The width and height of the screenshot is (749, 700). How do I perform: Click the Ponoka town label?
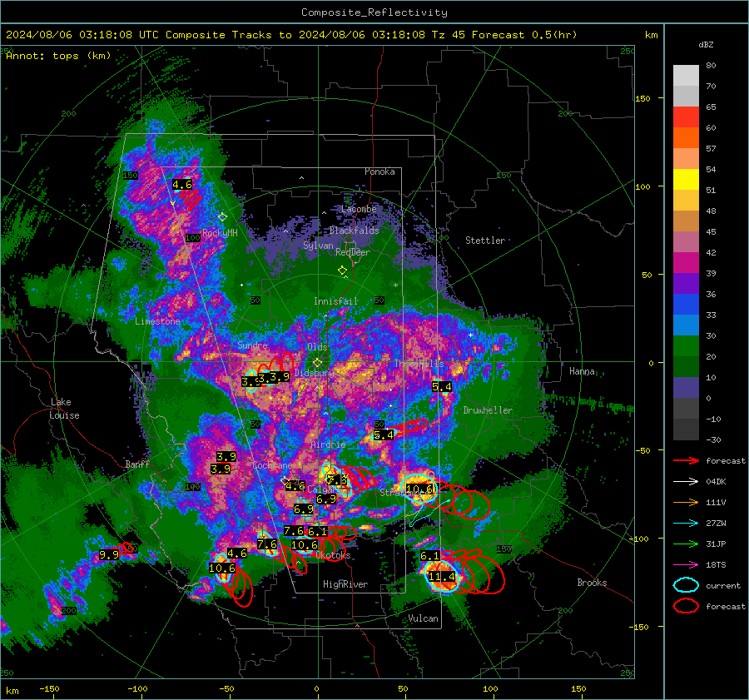[x=379, y=171]
